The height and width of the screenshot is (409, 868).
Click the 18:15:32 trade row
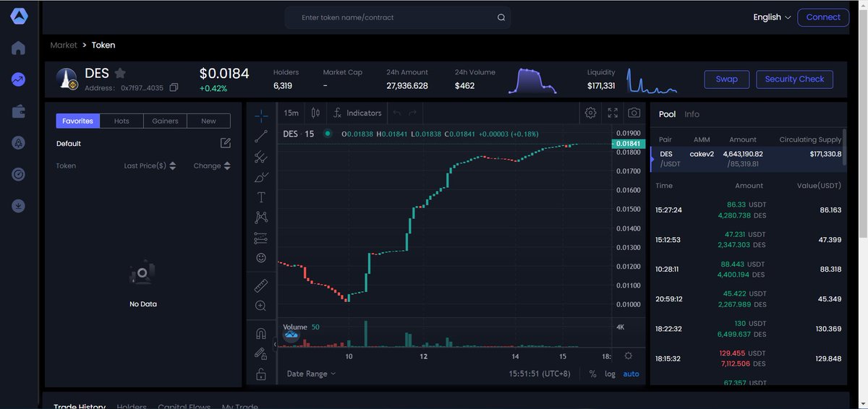[748, 358]
